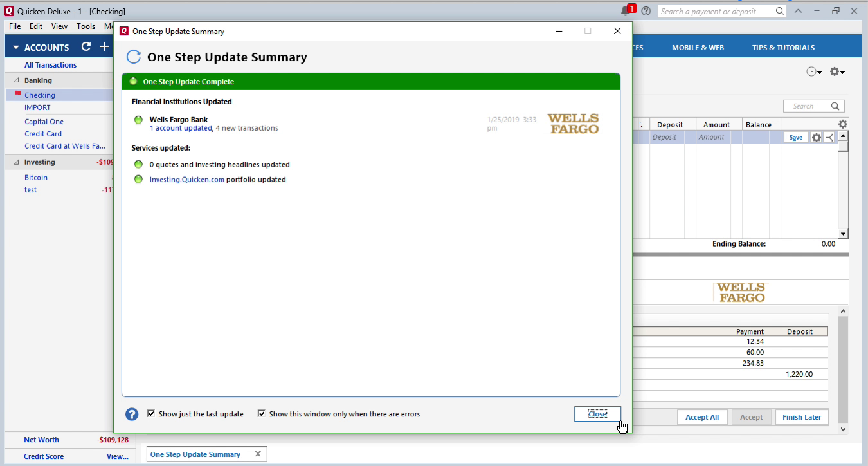The height and width of the screenshot is (466, 868).
Task: Click the search magnifier in title bar
Action: (x=780, y=11)
